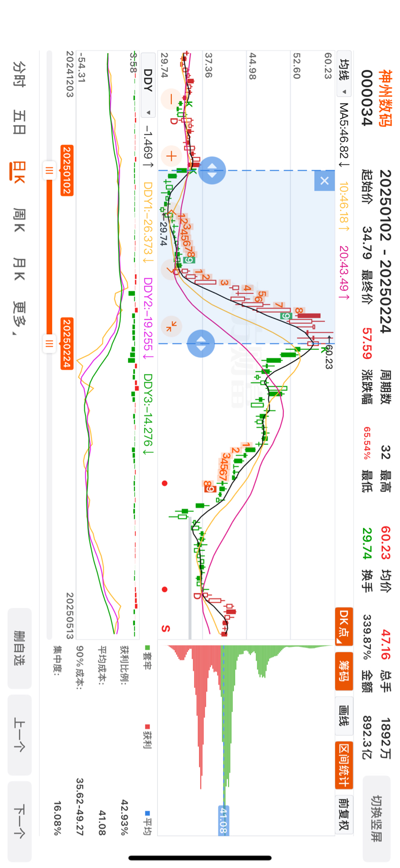
Task: Tap the green 9 marker near 60.23 peak
Action: click(x=285, y=316)
